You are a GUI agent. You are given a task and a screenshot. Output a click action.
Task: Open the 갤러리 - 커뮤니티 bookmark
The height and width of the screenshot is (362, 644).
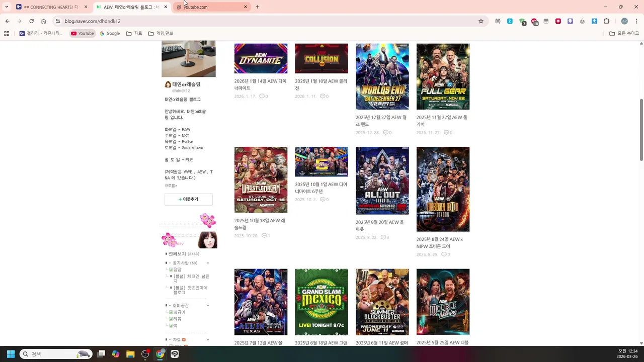tap(41, 33)
